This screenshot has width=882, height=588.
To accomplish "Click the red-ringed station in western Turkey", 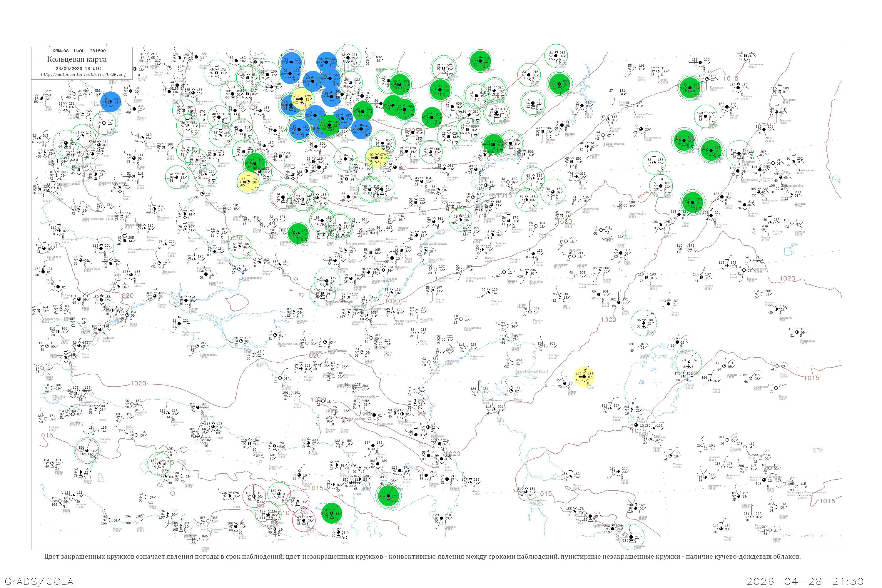I will (x=87, y=450).
